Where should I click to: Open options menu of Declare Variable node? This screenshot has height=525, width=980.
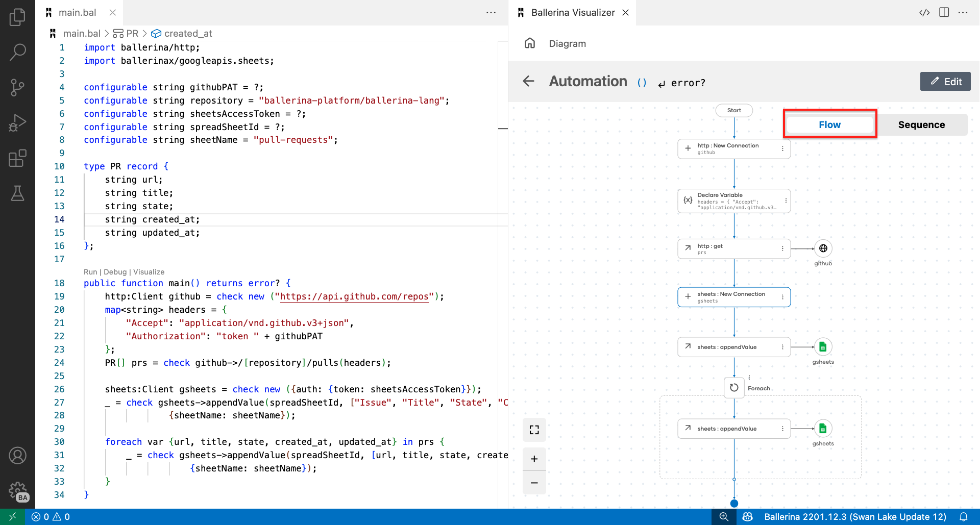tap(786, 201)
